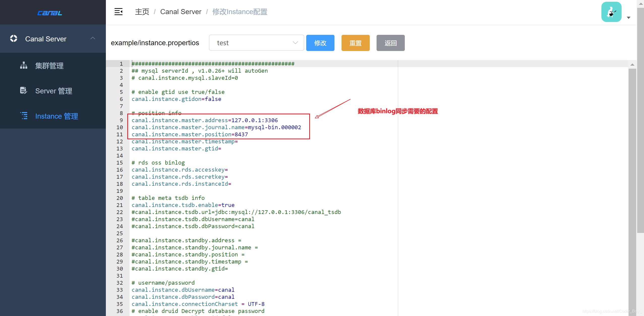Click the first hash separator line
Image resolution: width=644 pixels, height=316 pixels.
tap(213, 64)
